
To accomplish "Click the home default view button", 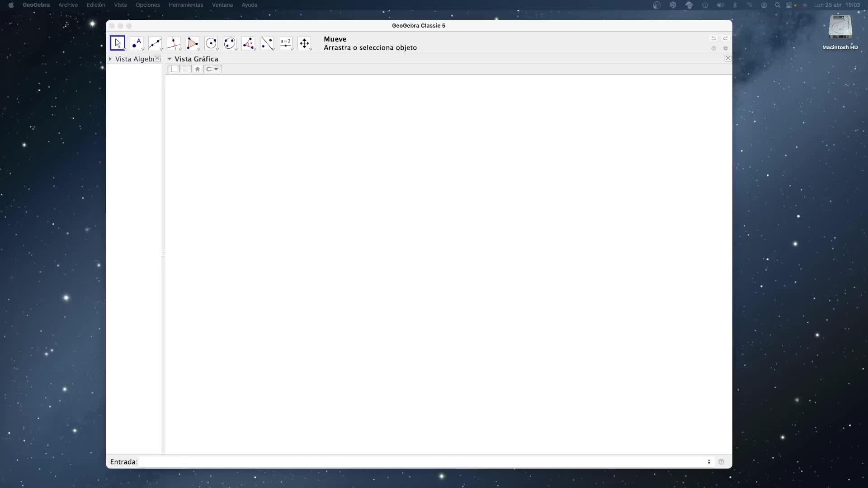I will pos(198,69).
